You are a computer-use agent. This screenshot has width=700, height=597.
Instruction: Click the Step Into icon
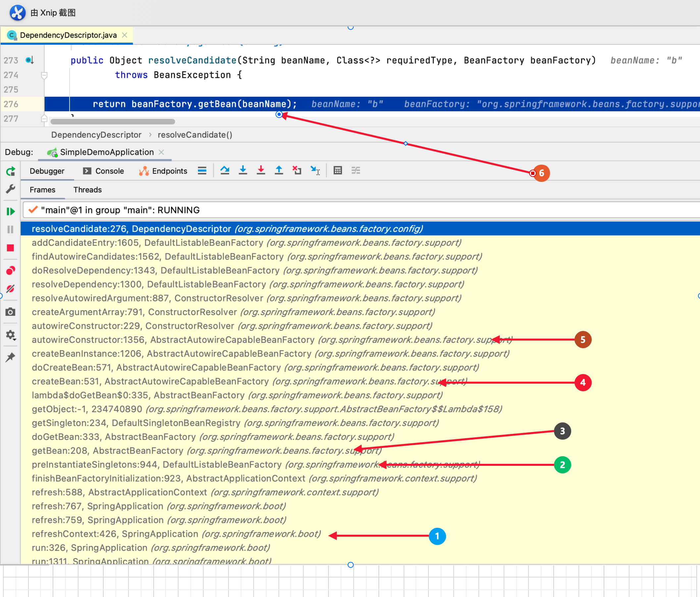click(243, 170)
